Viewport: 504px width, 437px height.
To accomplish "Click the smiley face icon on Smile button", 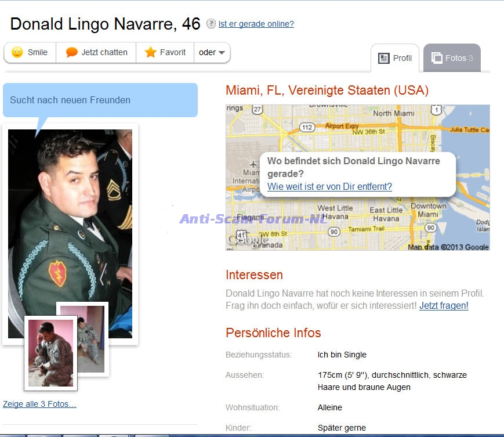I will (17, 52).
